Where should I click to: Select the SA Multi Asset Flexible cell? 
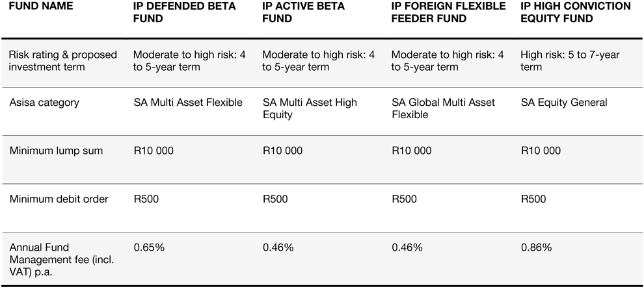187,103
